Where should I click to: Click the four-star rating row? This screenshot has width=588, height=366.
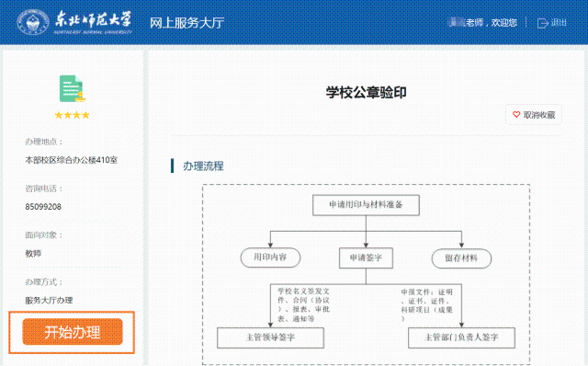coord(73,115)
